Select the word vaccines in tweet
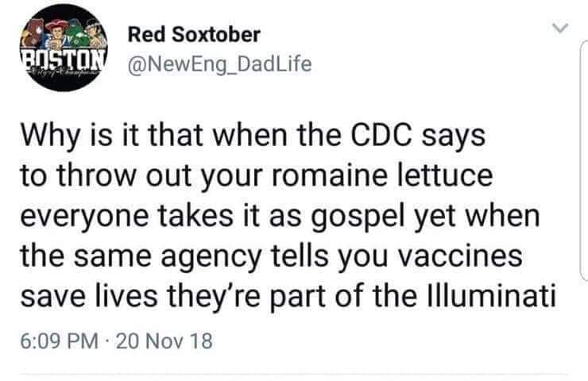588x381 pixels. click(460, 256)
